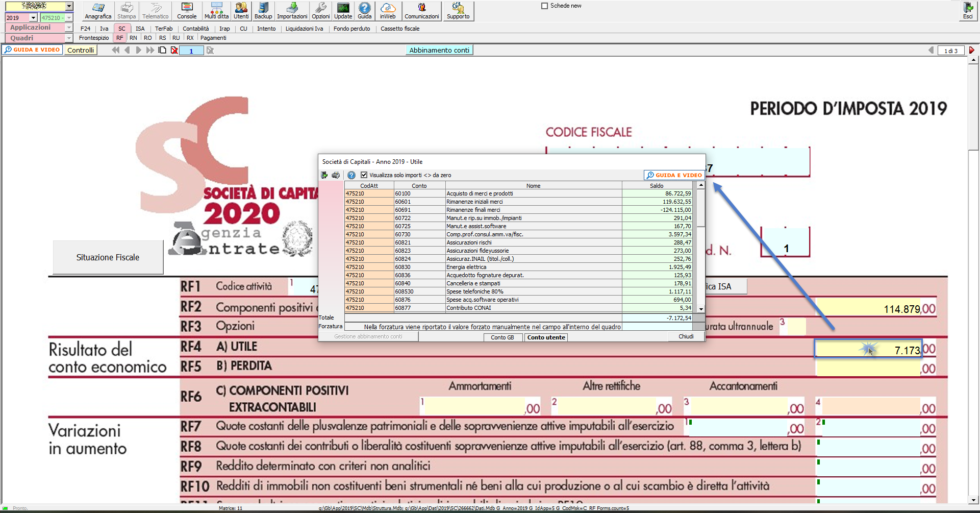Open Multi ditta from toolbar
The image size is (980, 513).
[216, 11]
